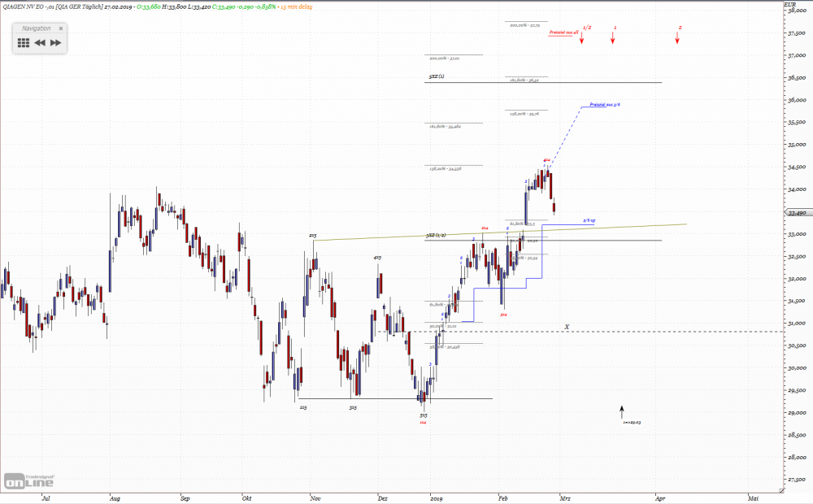Click the 28,000 price axis label
Screen dimensions: 813x504
click(x=798, y=458)
